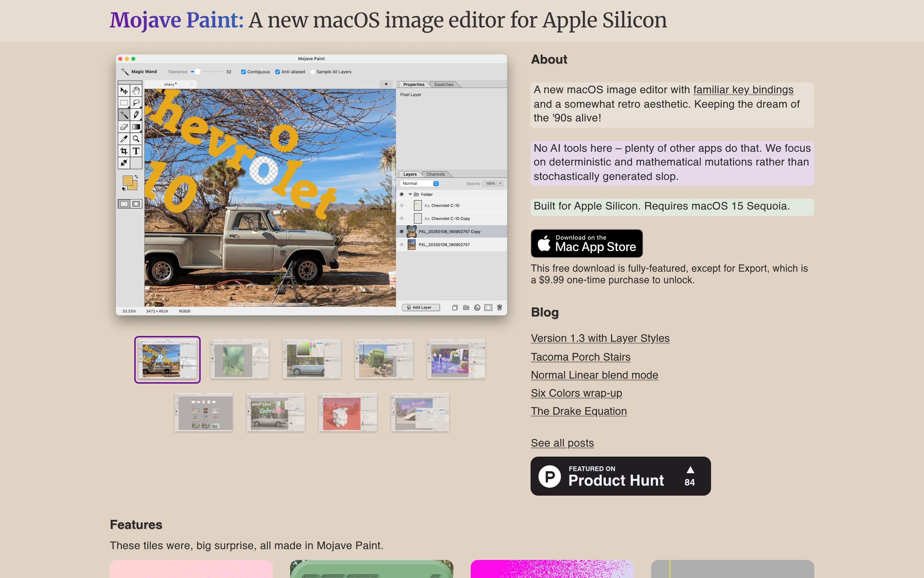
Task: Select the Eraser tool
Action: (124, 126)
